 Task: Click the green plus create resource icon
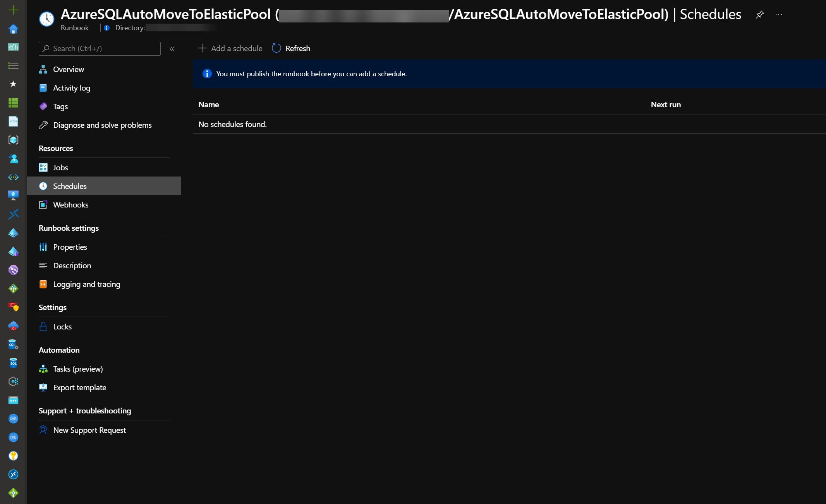[13, 10]
